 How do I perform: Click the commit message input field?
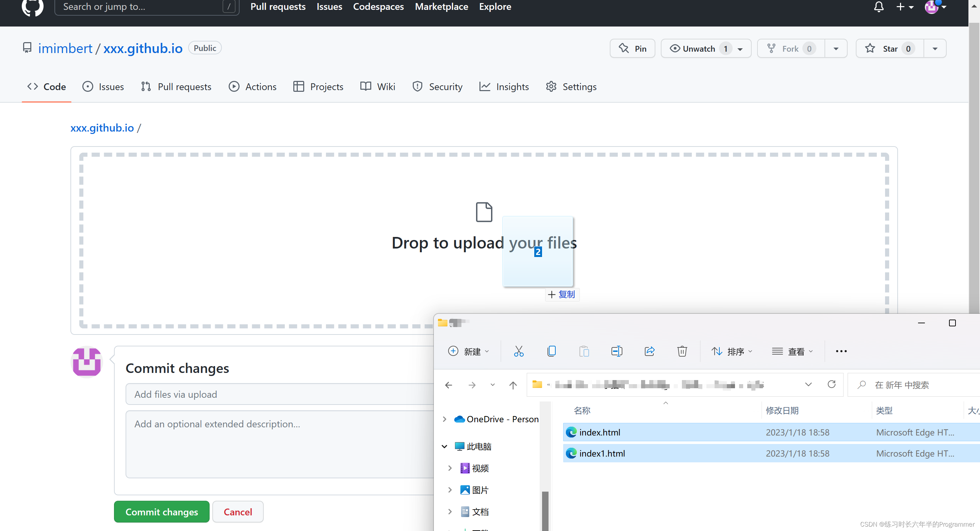[x=280, y=394]
